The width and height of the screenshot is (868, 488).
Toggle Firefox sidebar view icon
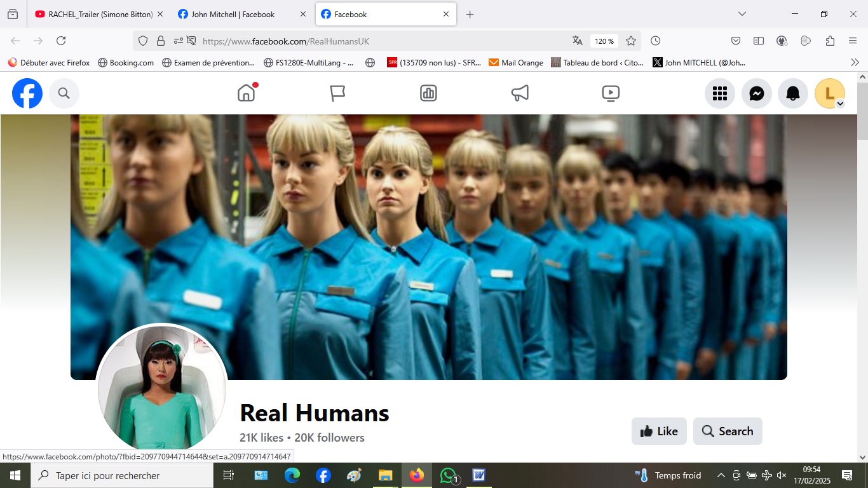tap(759, 41)
